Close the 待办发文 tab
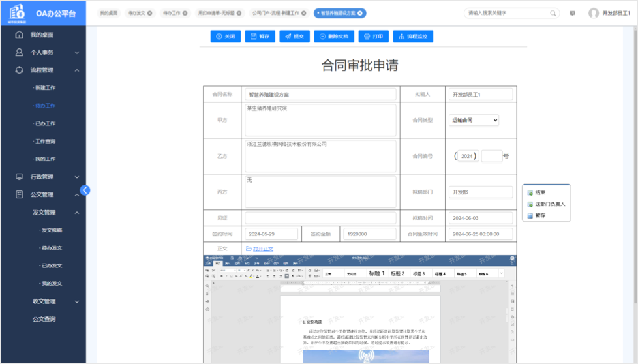This screenshot has height=364, width=638. pyautogui.click(x=149, y=13)
